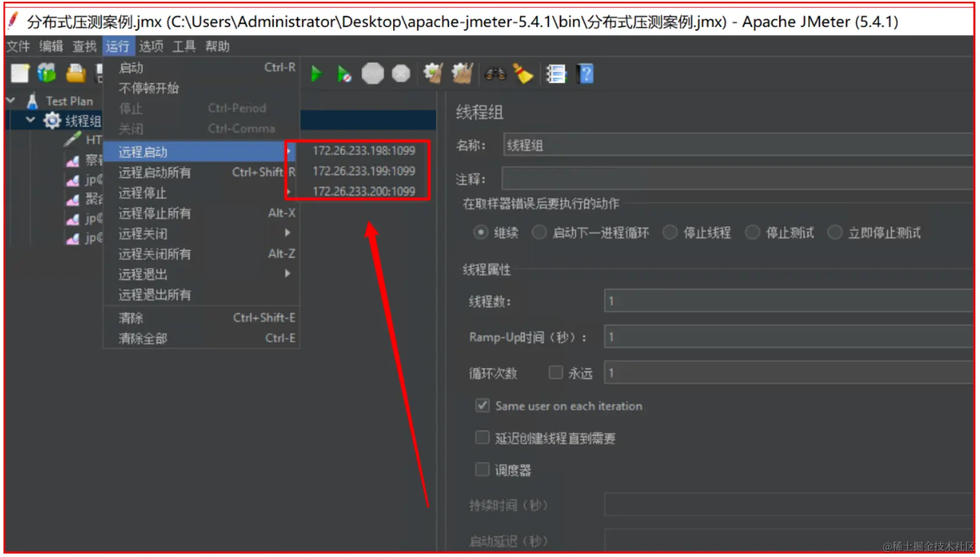
Task: Choose 清除全部 menu entry
Action: (x=201, y=338)
